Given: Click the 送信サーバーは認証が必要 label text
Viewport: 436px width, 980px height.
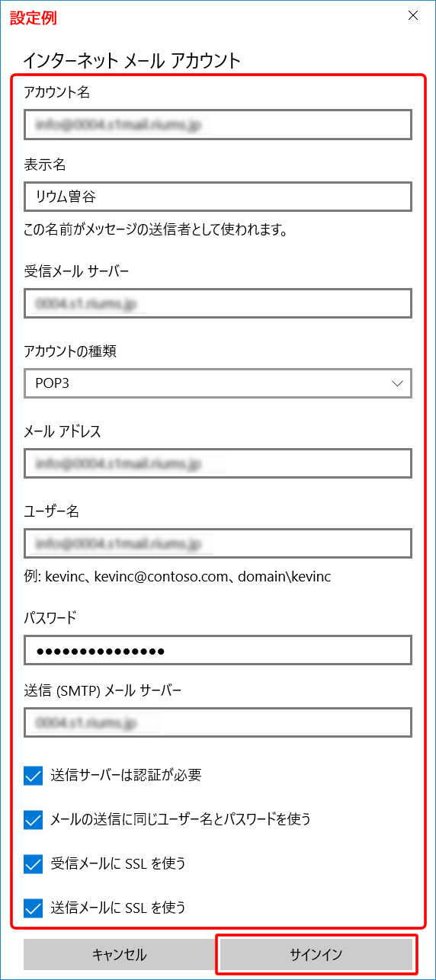Looking at the screenshot, I should click(x=126, y=776).
